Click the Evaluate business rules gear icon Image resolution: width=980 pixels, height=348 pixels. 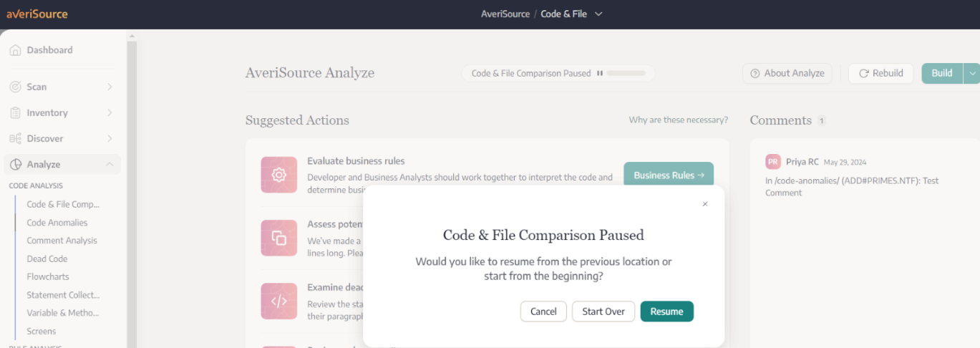pos(279,175)
